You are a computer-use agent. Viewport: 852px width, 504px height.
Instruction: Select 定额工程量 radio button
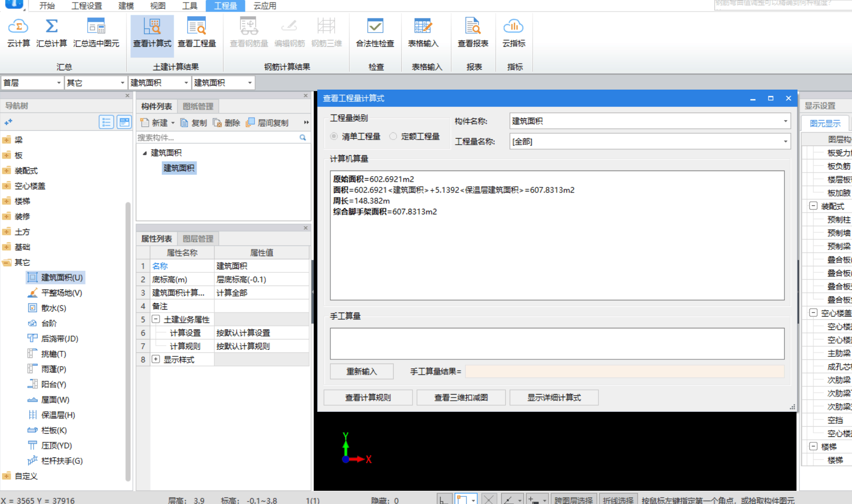coord(393,136)
